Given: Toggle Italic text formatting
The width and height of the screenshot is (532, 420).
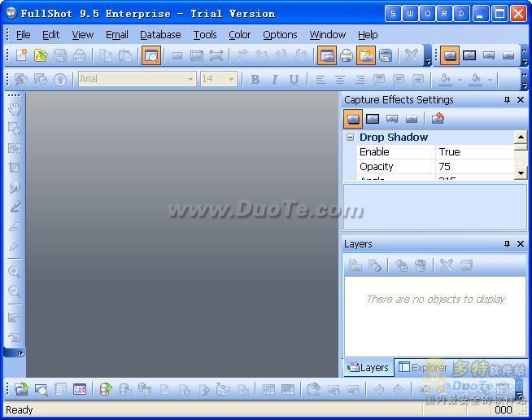Looking at the screenshot, I should coord(274,80).
